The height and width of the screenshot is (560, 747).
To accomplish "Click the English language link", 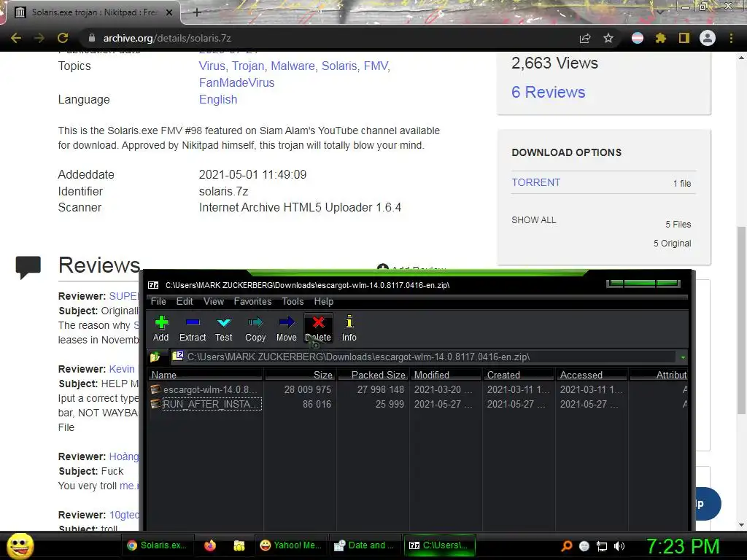I will pyautogui.click(x=217, y=99).
